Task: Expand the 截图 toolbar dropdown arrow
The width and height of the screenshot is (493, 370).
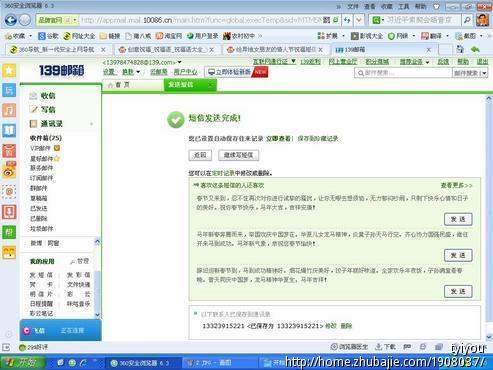Action: 481,36
